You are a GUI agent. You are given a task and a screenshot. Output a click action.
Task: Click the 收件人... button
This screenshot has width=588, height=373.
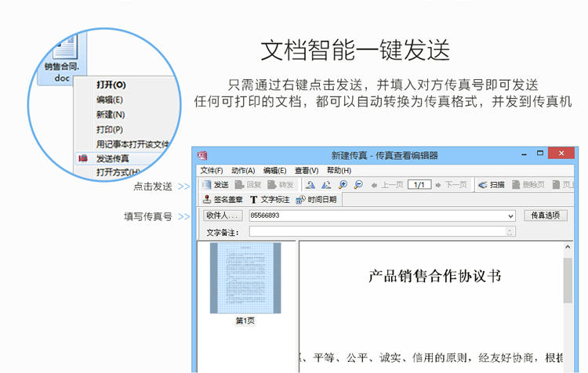click(x=223, y=215)
